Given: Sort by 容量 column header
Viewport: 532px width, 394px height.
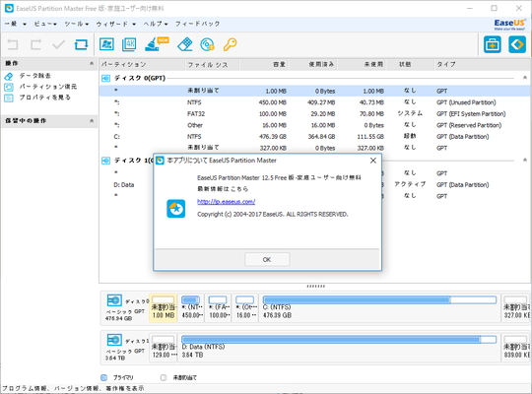Looking at the screenshot, I should click(x=264, y=64).
